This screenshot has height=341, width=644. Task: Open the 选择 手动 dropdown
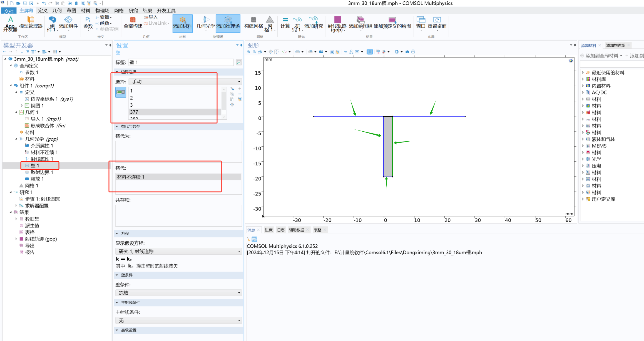(185, 82)
